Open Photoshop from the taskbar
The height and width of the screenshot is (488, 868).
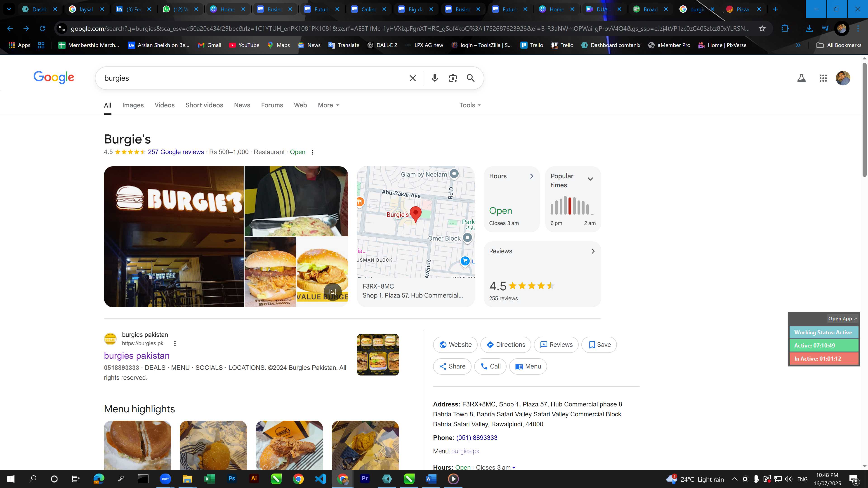[x=231, y=479]
